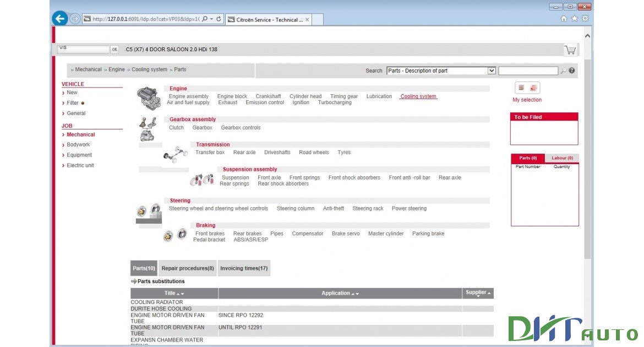The height and width of the screenshot is (347, 644).
Task: Go back with the browser back arrow
Action: coord(60,19)
